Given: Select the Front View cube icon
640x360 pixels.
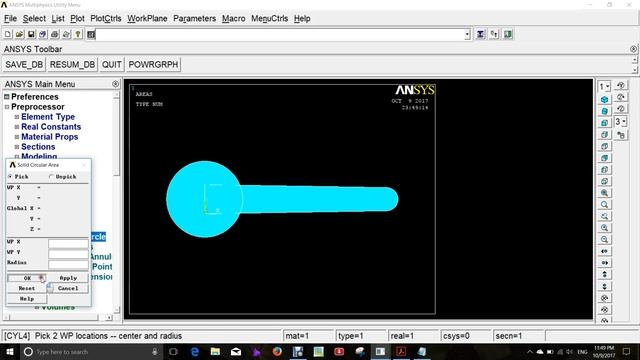Looking at the screenshot, I should tap(604, 123).
